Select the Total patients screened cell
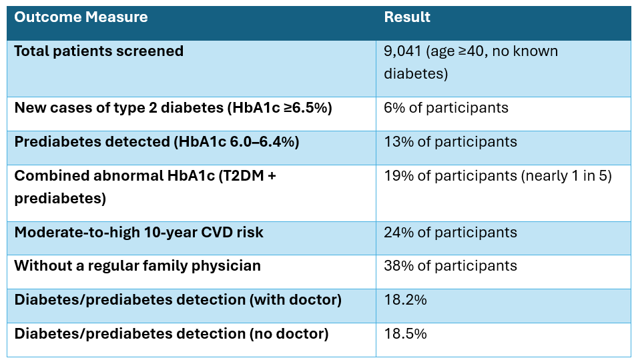Screen dimensions: 636x364 pyautogui.click(x=99, y=52)
